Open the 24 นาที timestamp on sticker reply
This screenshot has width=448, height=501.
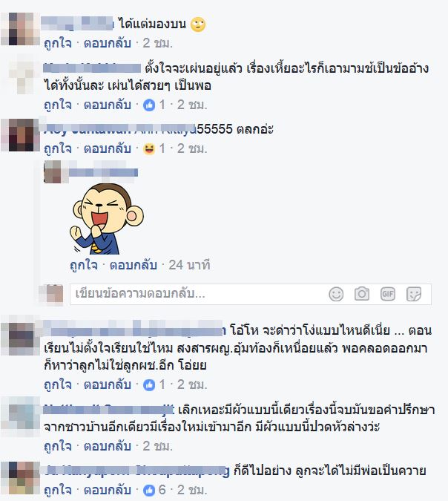pyautogui.click(x=189, y=265)
